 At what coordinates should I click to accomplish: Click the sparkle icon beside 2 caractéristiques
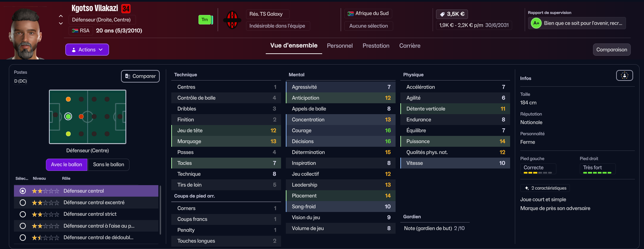[527, 188]
